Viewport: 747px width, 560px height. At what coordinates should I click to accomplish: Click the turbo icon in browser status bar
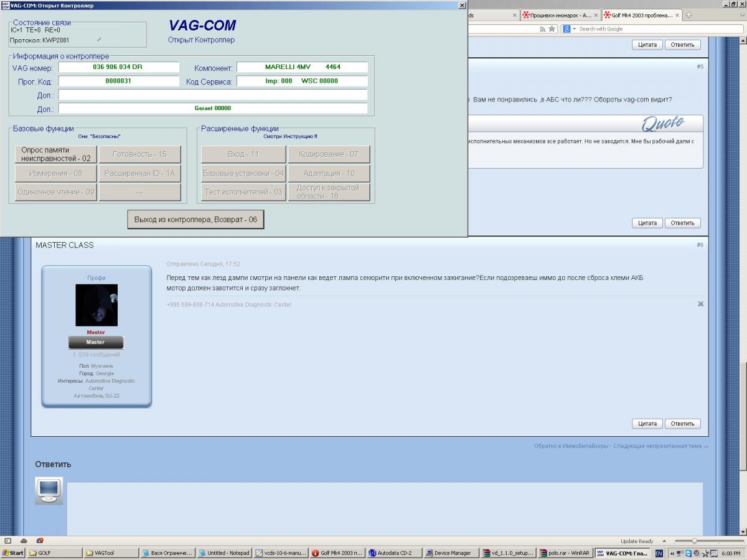point(40,541)
